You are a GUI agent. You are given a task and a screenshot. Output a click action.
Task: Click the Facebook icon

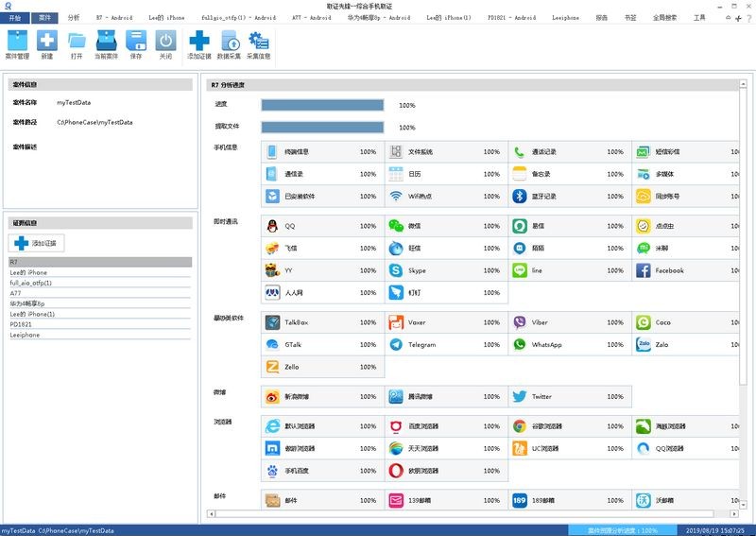644,270
